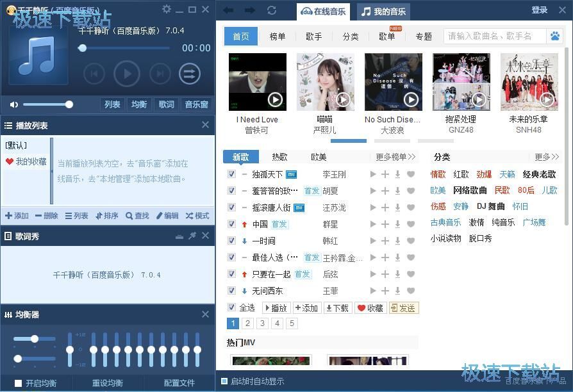Open the 删除 delete menu in playlist toolbar
573x392 pixels.
(x=47, y=216)
